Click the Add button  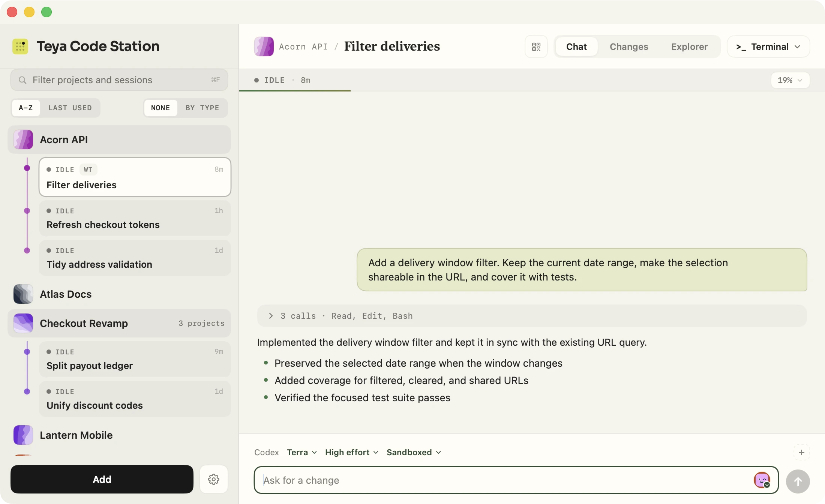tap(102, 479)
